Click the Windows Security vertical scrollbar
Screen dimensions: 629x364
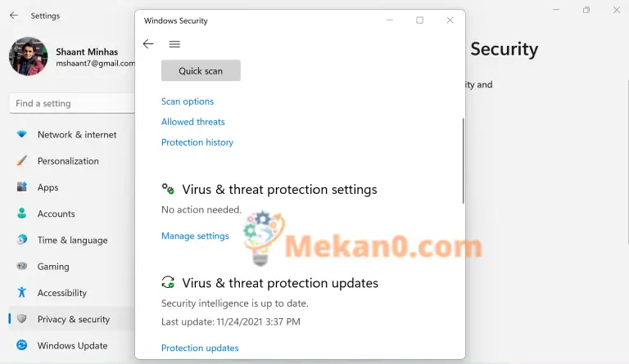[463, 160]
